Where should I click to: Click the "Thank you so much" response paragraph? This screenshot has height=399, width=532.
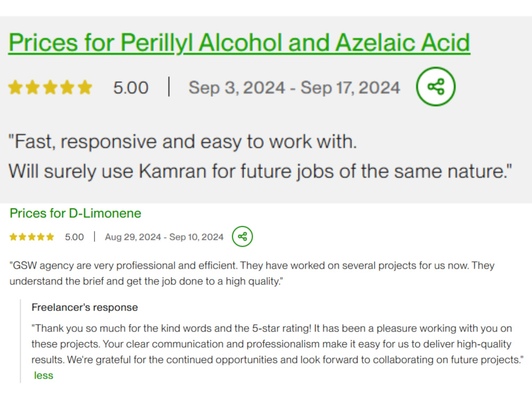pos(278,344)
